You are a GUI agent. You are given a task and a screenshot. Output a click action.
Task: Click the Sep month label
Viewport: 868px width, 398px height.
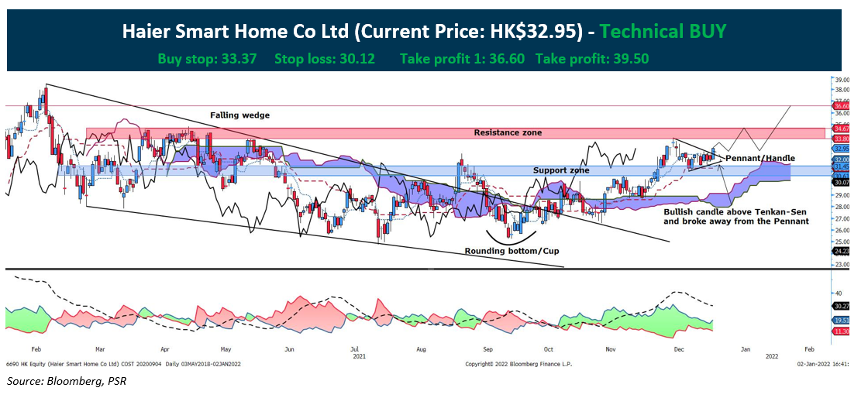tap(487, 349)
